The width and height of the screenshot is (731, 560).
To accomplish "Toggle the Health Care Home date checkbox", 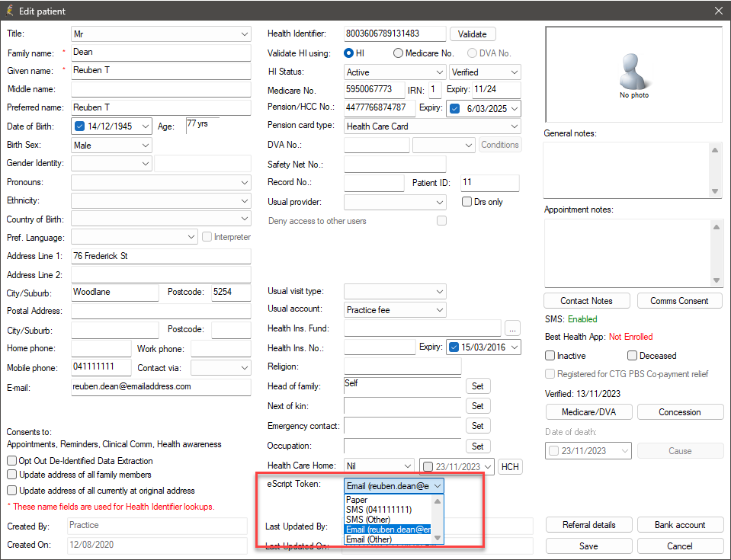I will click(x=428, y=466).
